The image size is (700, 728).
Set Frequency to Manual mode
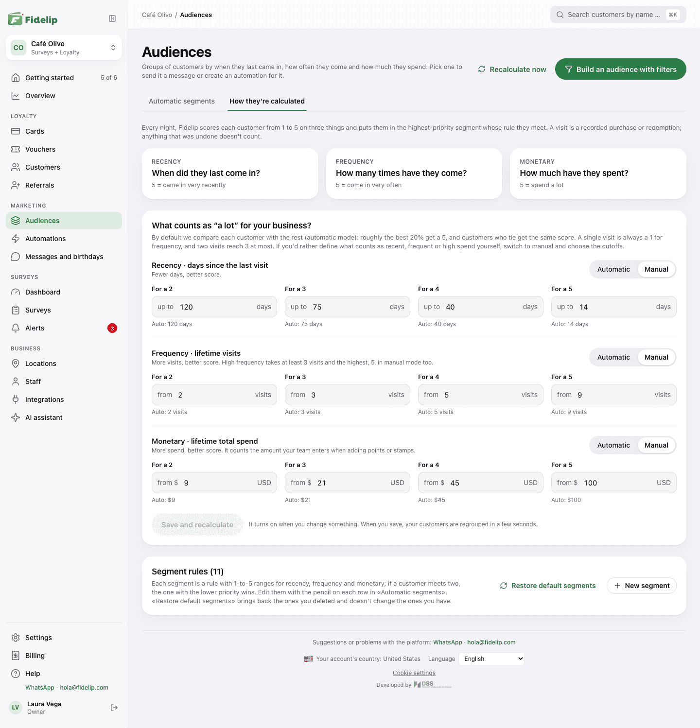[656, 357]
